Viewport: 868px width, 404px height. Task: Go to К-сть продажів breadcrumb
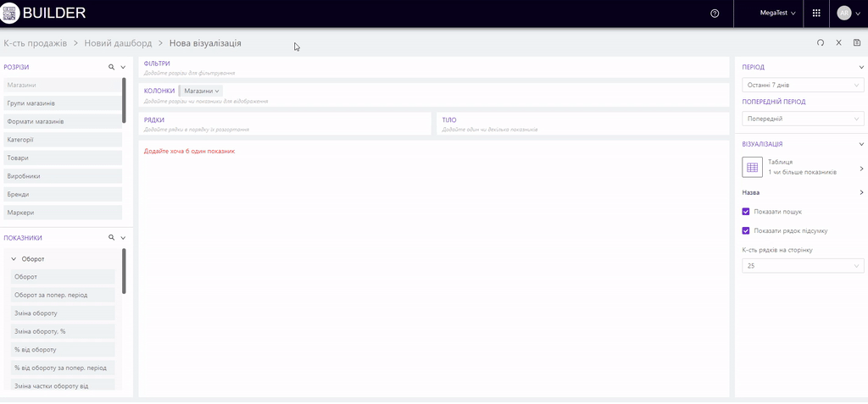[35, 42]
